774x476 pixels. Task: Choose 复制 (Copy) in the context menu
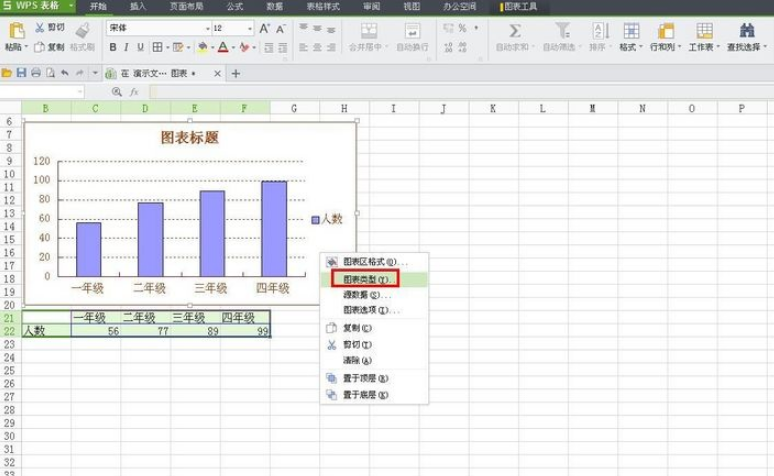tap(374, 328)
